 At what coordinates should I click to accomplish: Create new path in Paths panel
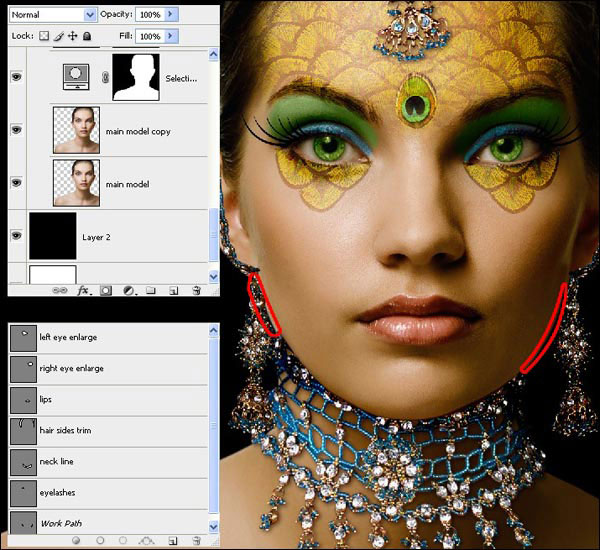click(x=173, y=540)
